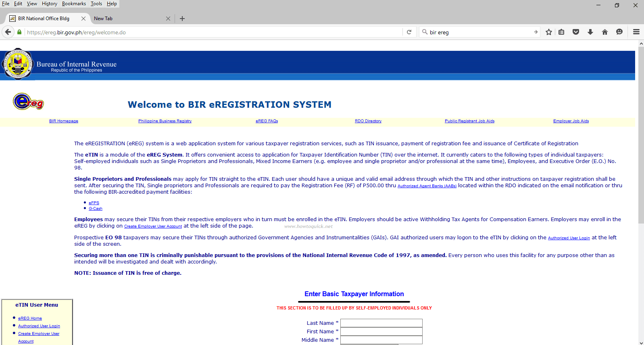Bookmark this page with the star icon
644x345 pixels.
pyautogui.click(x=549, y=32)
